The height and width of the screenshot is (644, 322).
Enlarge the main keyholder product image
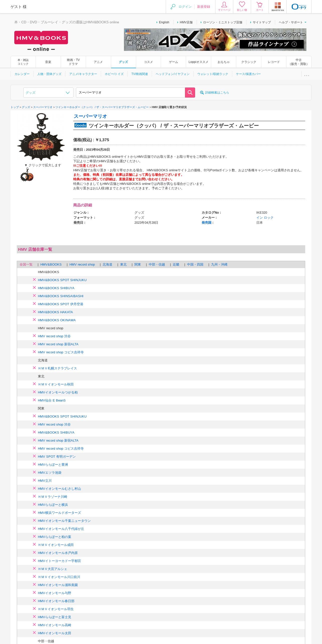[41, 137]
